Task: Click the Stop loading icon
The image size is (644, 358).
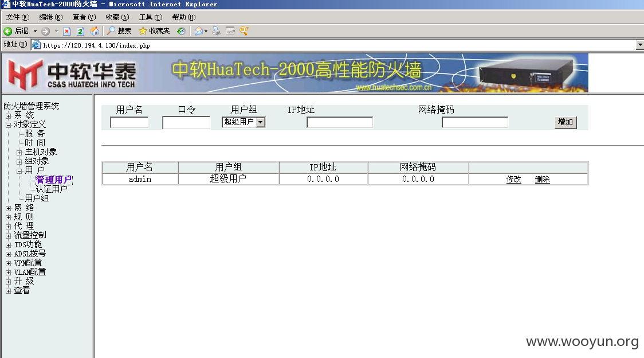Action: (x=67, y=32)
